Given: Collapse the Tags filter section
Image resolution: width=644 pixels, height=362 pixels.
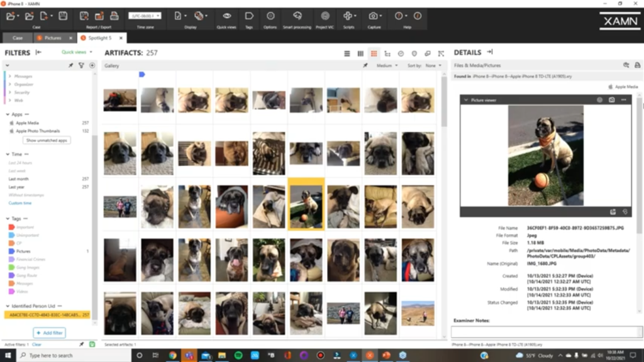Looking at the screenshot, I should point(8,219).
